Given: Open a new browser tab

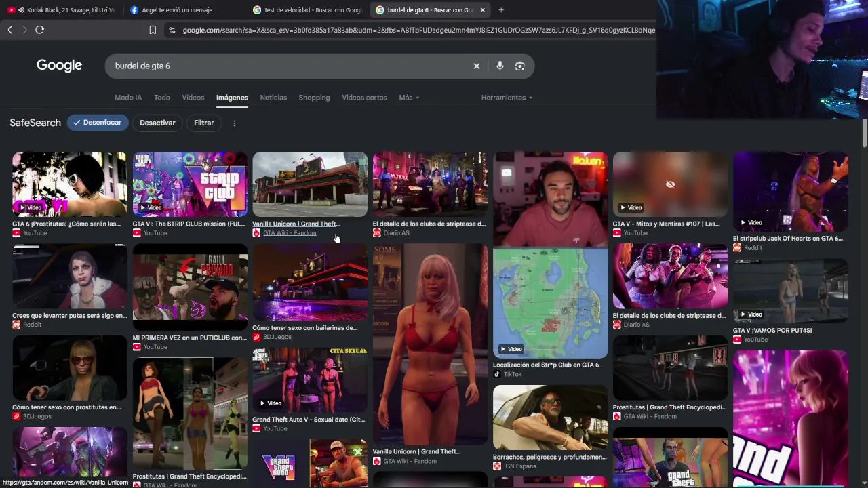Looking at the screenshot, I should click(501, 10).
